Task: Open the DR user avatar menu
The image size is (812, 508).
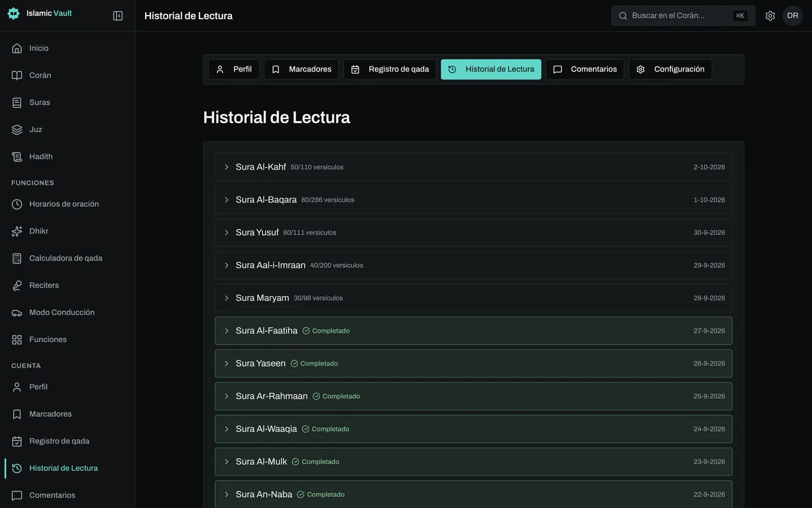Action: (x=792, y=16)
